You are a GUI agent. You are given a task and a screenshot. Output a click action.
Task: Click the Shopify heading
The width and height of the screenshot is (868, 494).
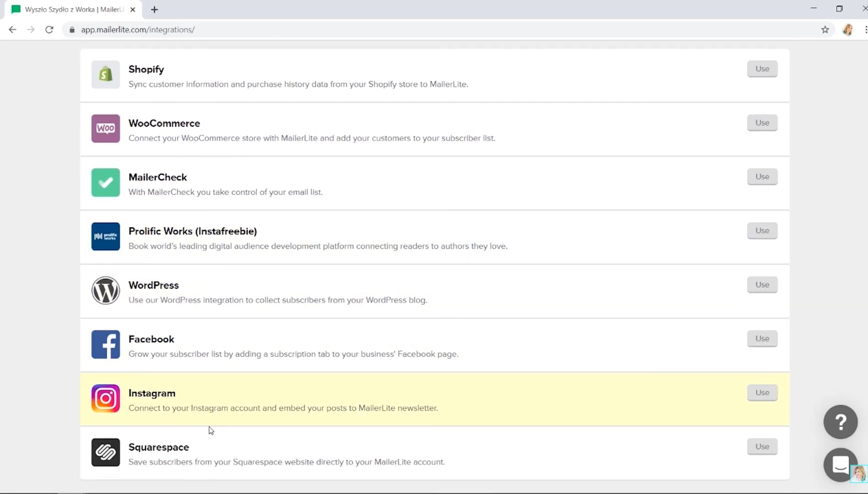146,70
